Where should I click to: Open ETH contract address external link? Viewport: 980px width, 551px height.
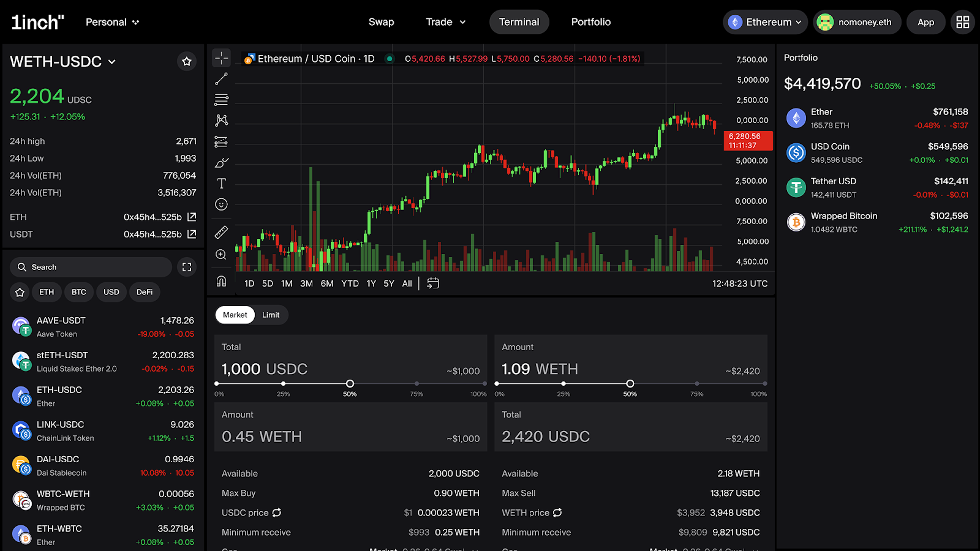pos(192,217)
